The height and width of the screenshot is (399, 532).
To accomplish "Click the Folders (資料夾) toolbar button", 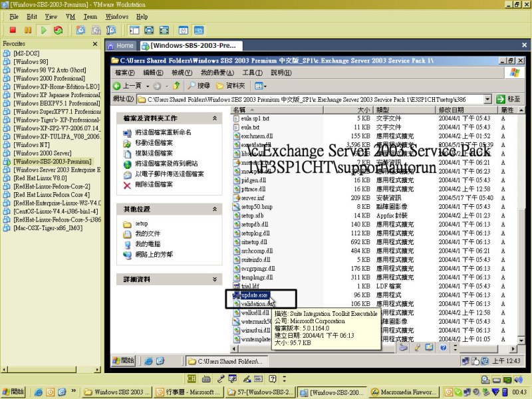I will pyautogui.click(x=231, y=86).
